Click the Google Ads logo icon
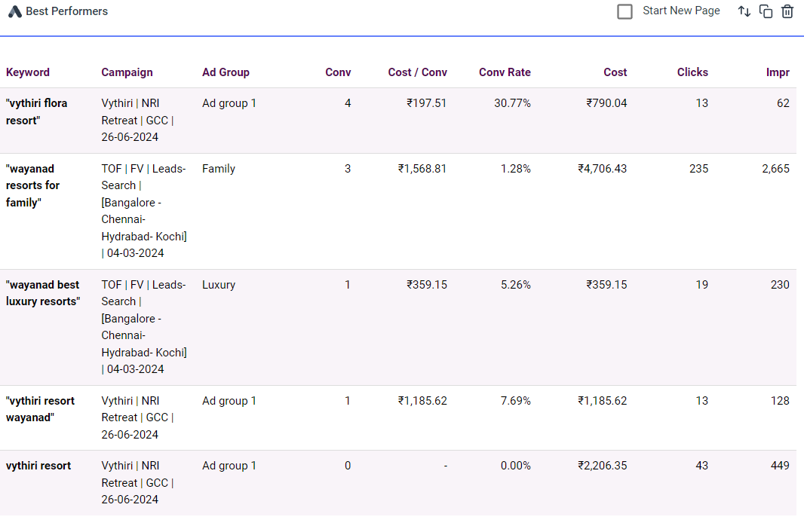The width and height of the screenshot is (804, 532). coord(14,12)
